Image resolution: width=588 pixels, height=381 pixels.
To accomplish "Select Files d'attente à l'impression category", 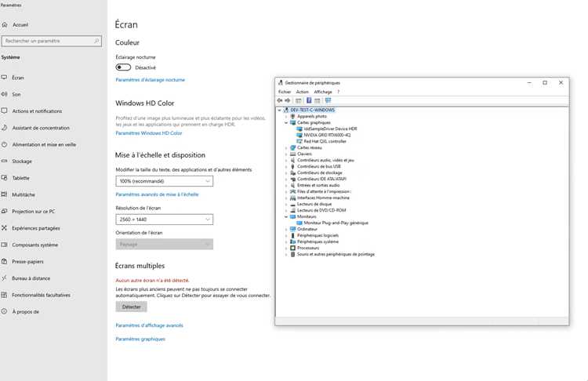I will [324, 191].
